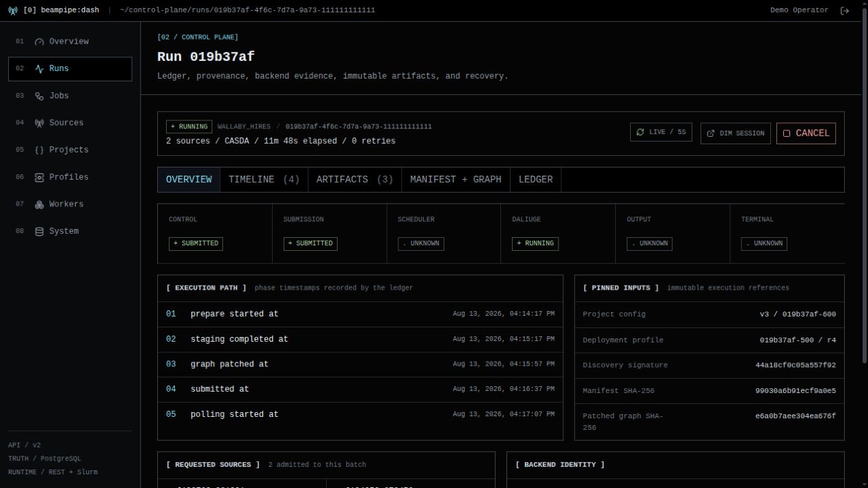The height and width of the screenshot is (488, 868).
Task: Click SCHEDULER UNKNOWN badge
Action: click(x=421, y=243)
